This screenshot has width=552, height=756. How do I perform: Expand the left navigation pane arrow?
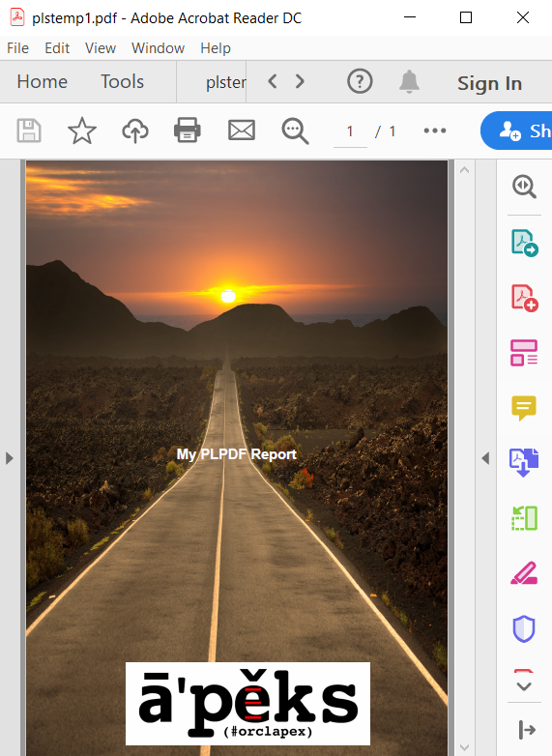point(9,458)
